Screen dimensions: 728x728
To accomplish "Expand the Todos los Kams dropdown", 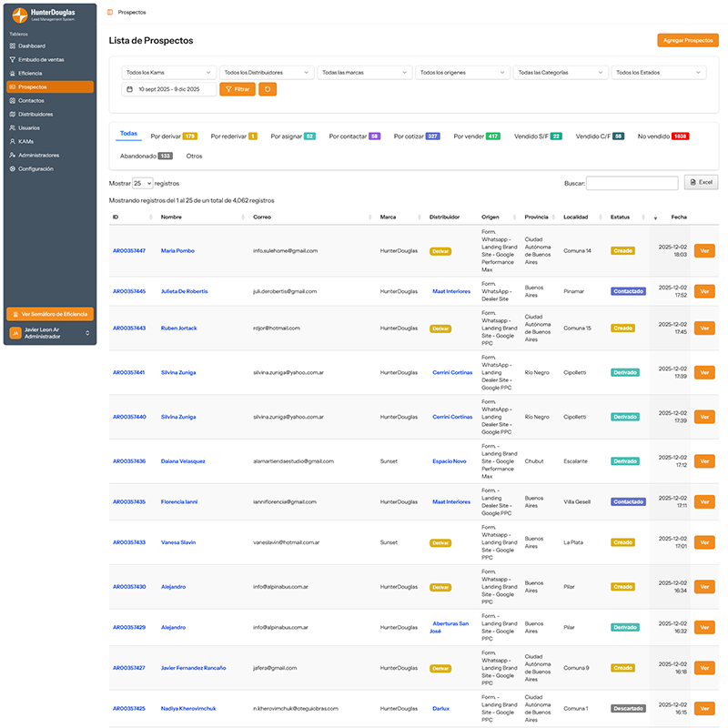I will (x=168, y=72).
